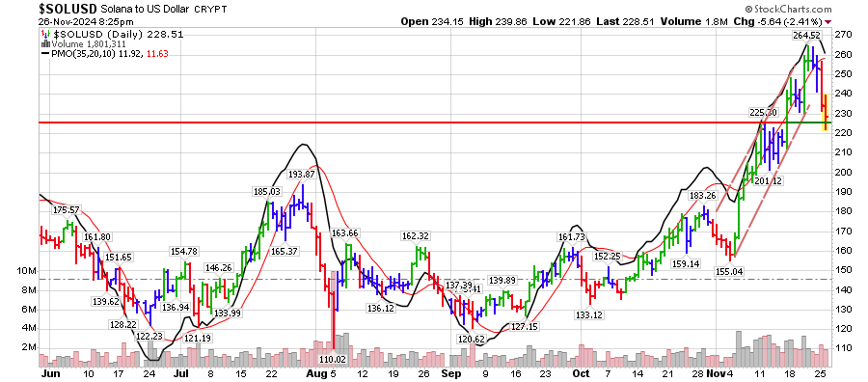This screenshot has width=868, height=382.
Task: Click the 136.94 price label
Action: 175,308
